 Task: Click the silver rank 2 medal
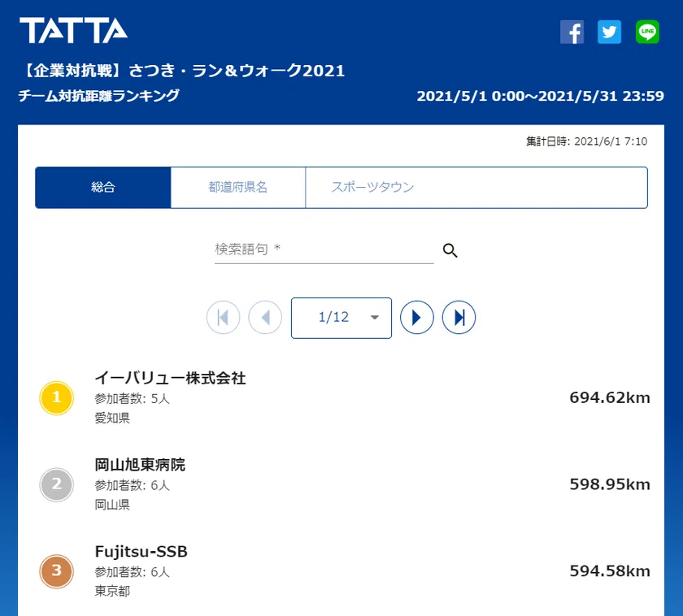click(x=57, y=484)
